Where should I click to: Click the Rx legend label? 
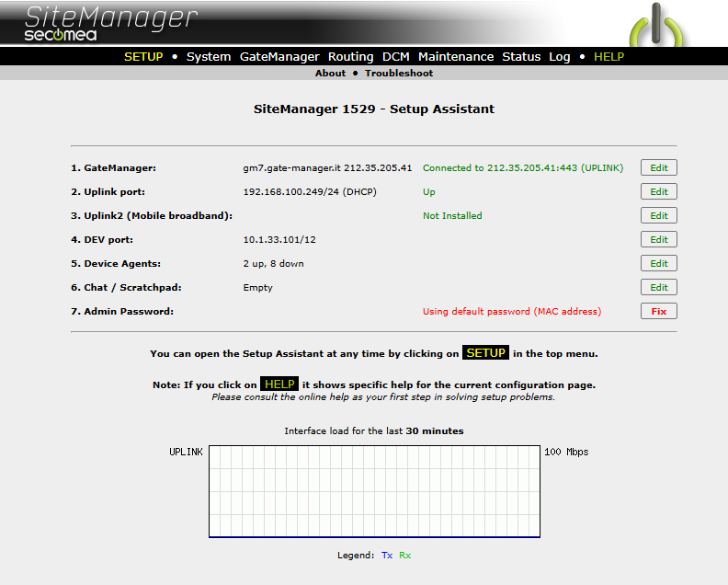(404, 556)
